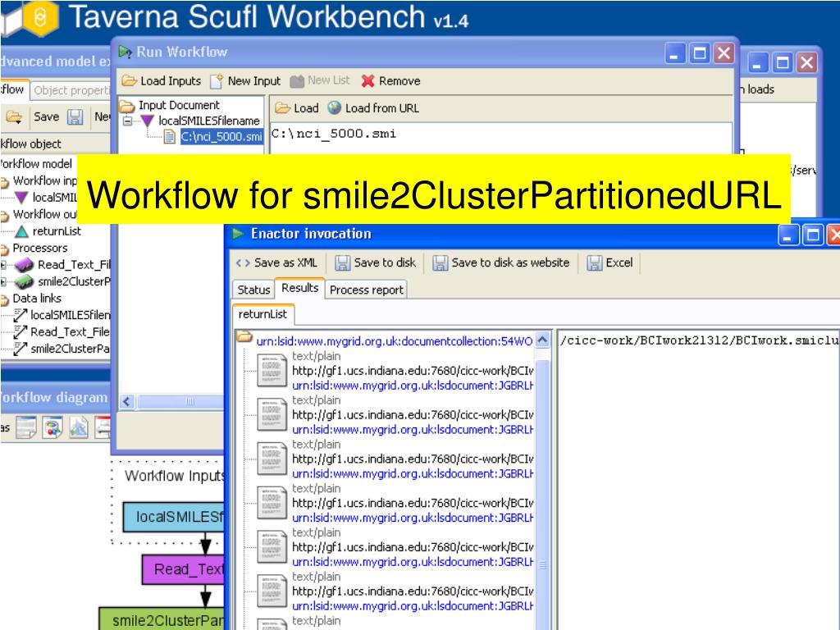Click New Input in Run Workflow toolbar
The width and height of the screenshot is (840, 630).
click(x=245, y=81)
